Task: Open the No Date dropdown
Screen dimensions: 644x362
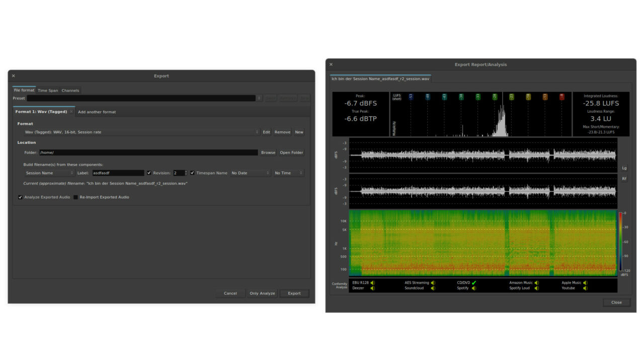Action: tap(250, 172)
